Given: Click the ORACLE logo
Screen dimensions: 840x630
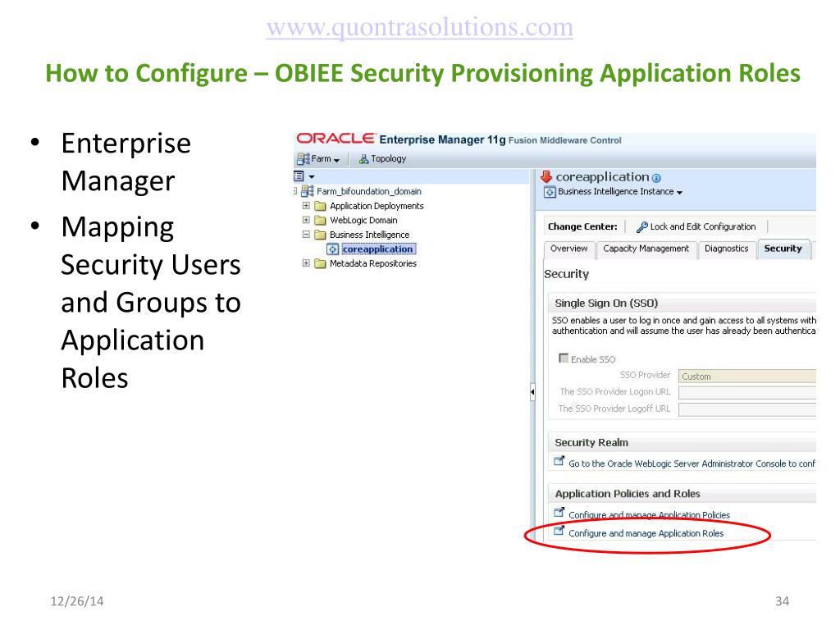Looking at the screenshot, I should click(336, 139).
